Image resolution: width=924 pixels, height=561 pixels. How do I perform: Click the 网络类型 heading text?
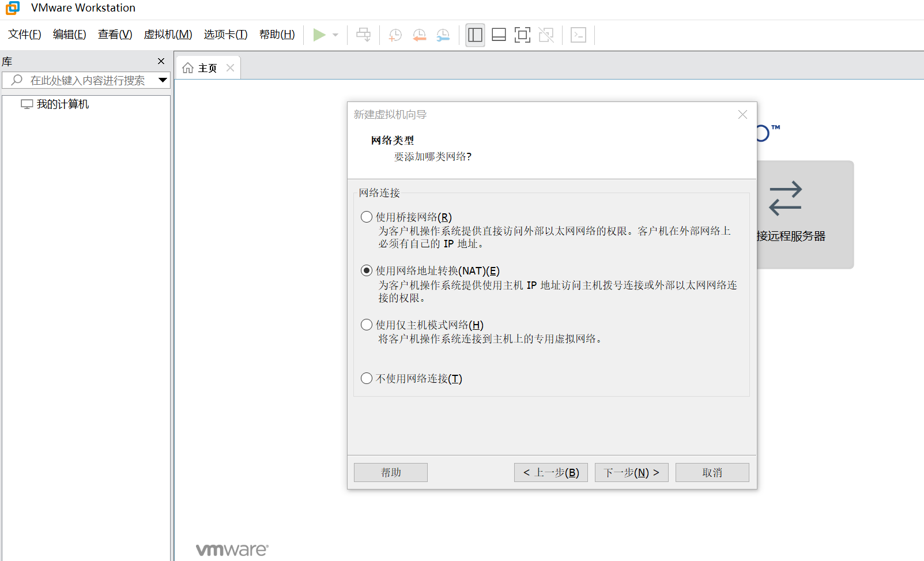(393, 140)
